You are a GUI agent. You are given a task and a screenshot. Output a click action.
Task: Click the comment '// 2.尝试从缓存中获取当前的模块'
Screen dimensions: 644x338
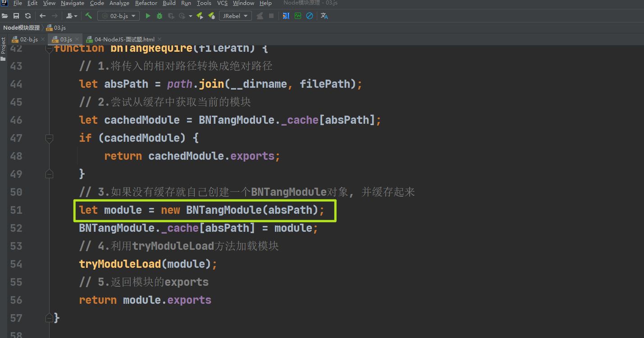click(164, 102)
